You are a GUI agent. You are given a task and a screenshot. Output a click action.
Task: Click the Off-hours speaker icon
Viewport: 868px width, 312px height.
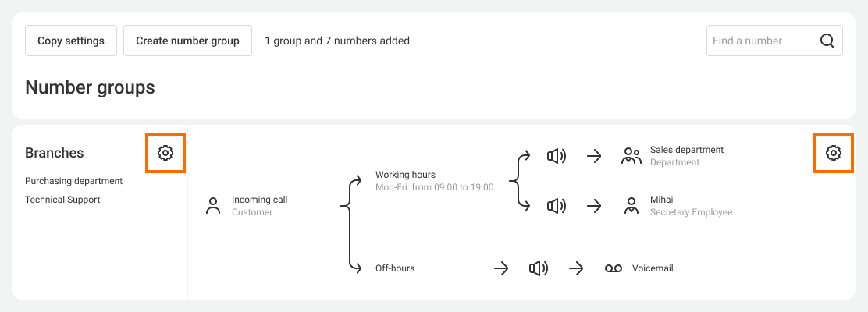point(539,268)
